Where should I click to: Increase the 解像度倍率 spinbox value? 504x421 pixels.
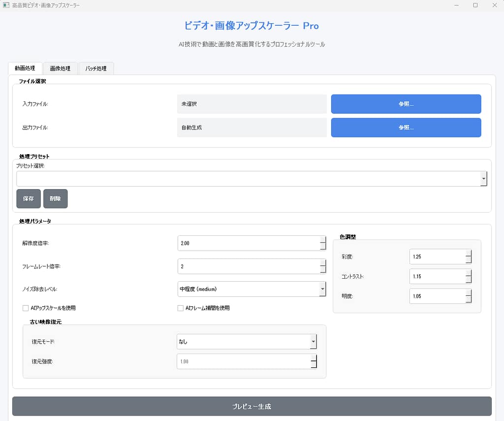click(323, 240)
